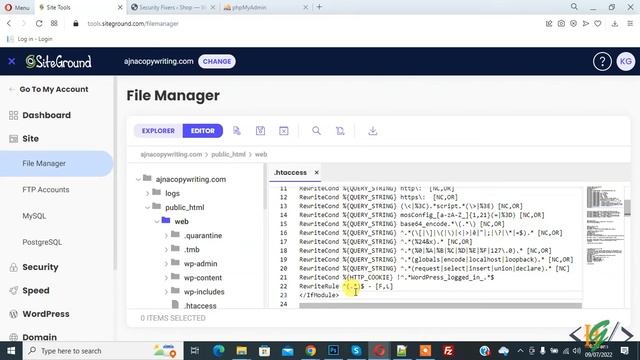The image size is (640, 360).
Task: Click the browser reload icon
Action: (39, 24)
